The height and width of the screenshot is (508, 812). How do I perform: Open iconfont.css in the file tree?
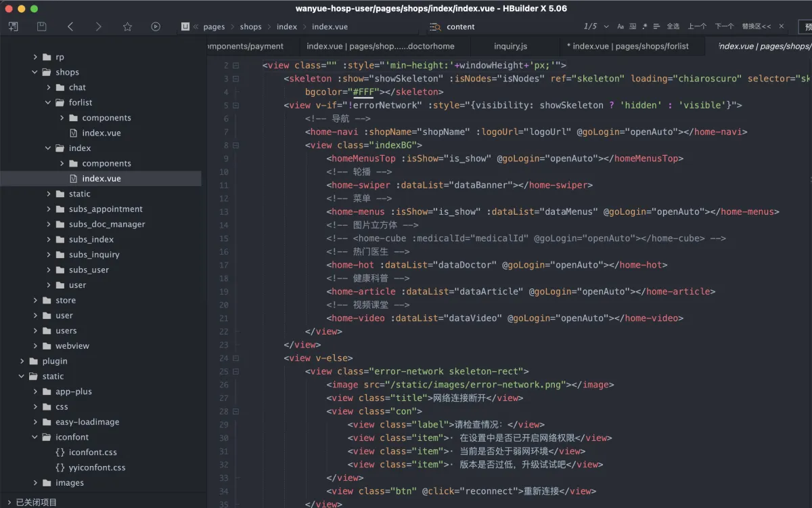(93, 452)
